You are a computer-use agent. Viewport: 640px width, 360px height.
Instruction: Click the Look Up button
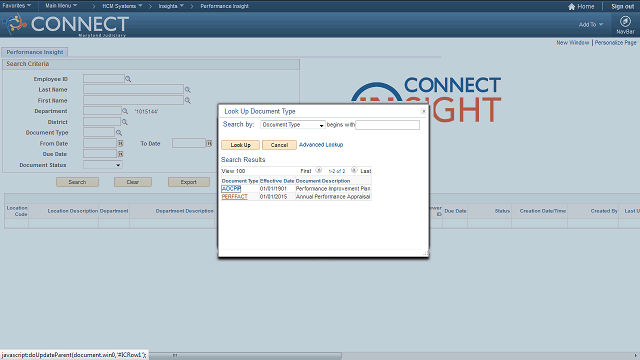[x=240, y=145]
